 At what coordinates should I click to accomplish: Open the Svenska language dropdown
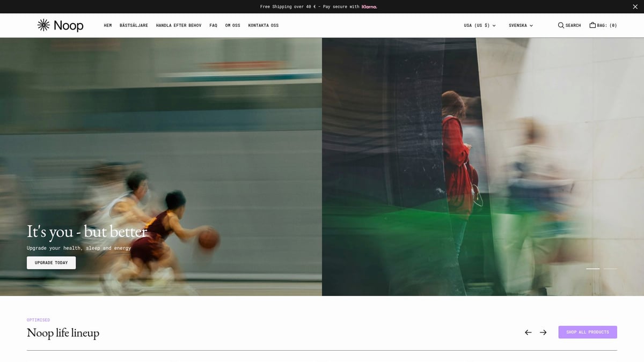pos(521,25)
